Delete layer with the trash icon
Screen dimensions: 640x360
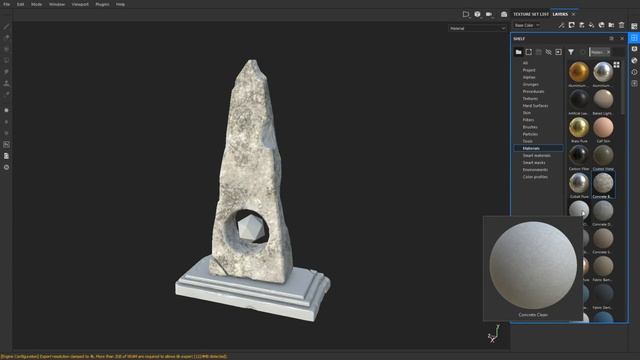(x=621, y=25)
